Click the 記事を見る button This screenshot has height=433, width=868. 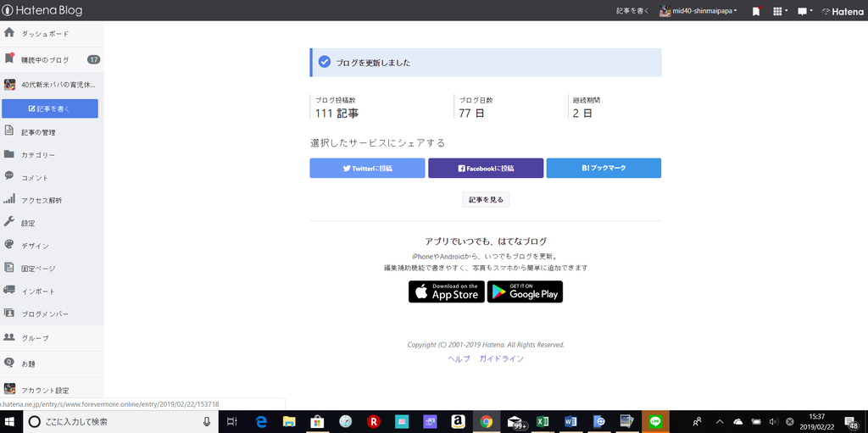coord(486,200)
